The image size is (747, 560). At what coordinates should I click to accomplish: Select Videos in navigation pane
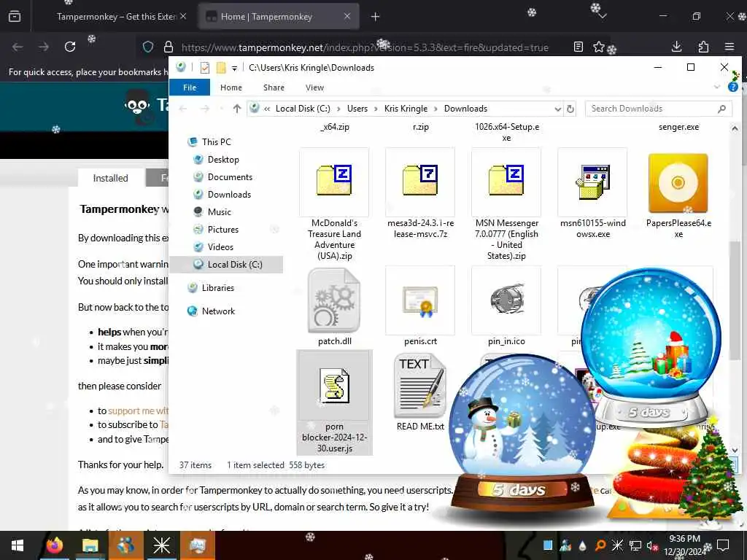pyautogui.click(x=220, y=247)
